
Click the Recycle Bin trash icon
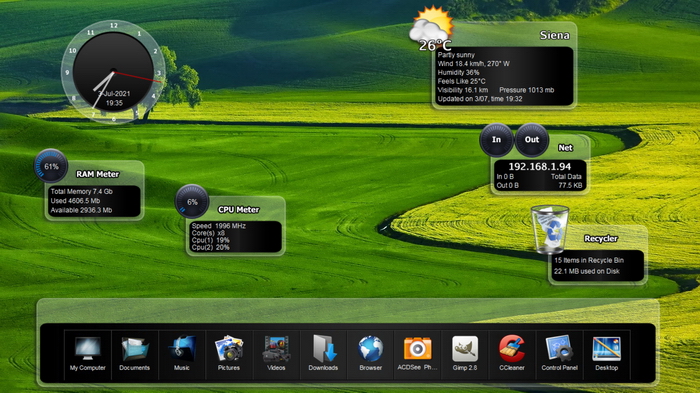[x=550, y=229]
